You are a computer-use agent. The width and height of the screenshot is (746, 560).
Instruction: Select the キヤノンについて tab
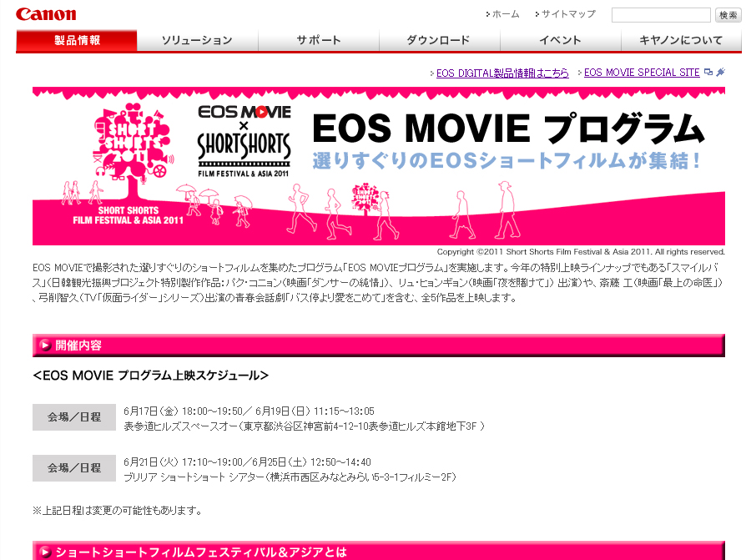pyautogui.click(x=681, y=40)
